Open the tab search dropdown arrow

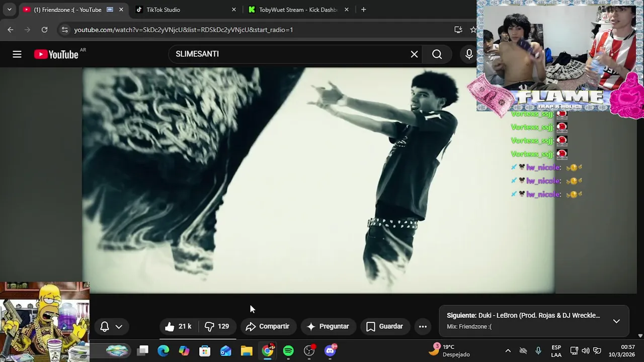[x=9, y=10]
